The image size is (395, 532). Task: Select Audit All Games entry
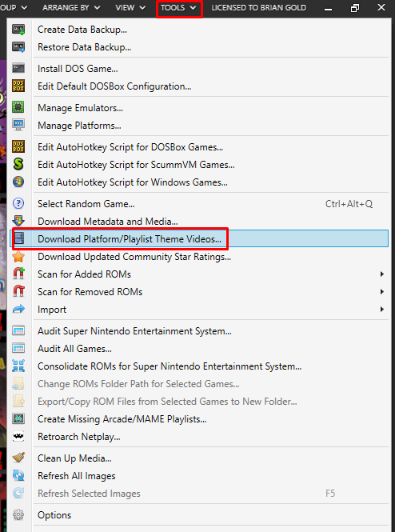(x=74, y=349)
